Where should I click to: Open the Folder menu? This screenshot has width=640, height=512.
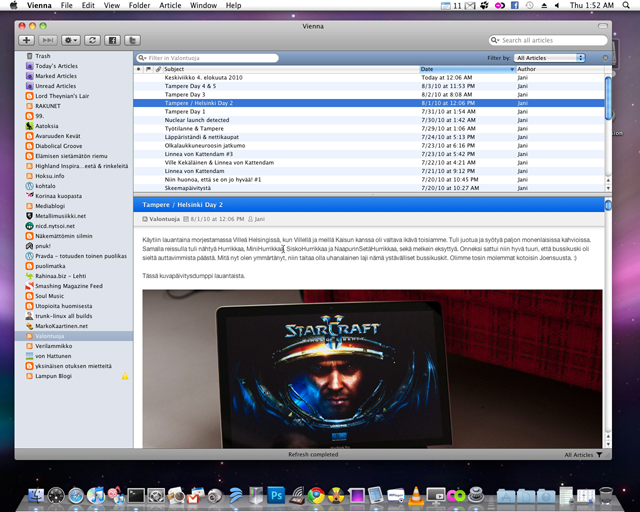139,5
